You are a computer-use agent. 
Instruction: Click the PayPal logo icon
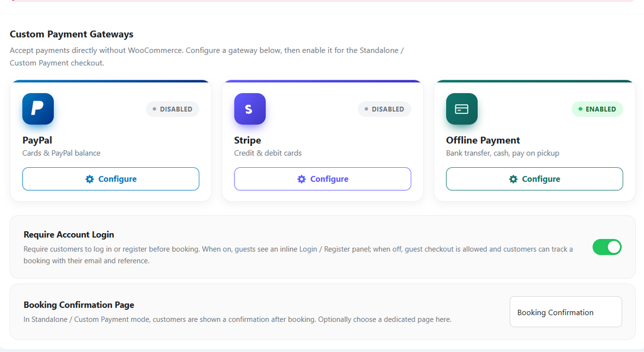pyautogui.click(x=38, y=109)
